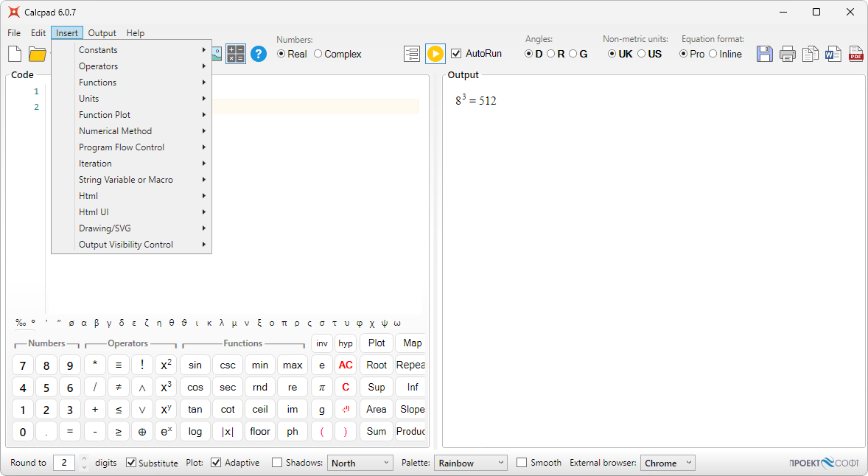Expand the Operators submenu

(132, 66)
